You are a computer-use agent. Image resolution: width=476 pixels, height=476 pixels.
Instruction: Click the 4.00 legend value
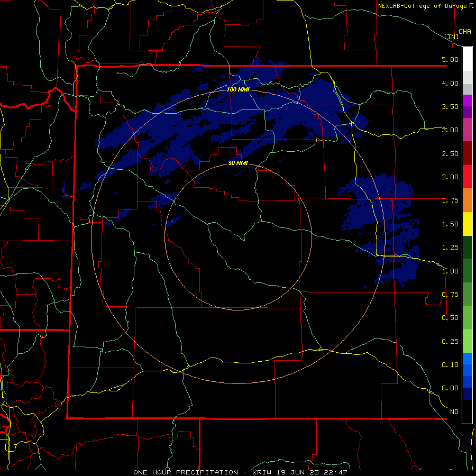(x=450, y=83)
